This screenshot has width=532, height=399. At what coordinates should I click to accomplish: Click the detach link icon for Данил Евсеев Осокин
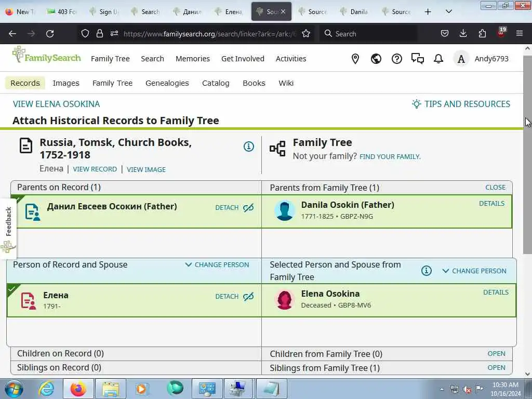point(248,208)
